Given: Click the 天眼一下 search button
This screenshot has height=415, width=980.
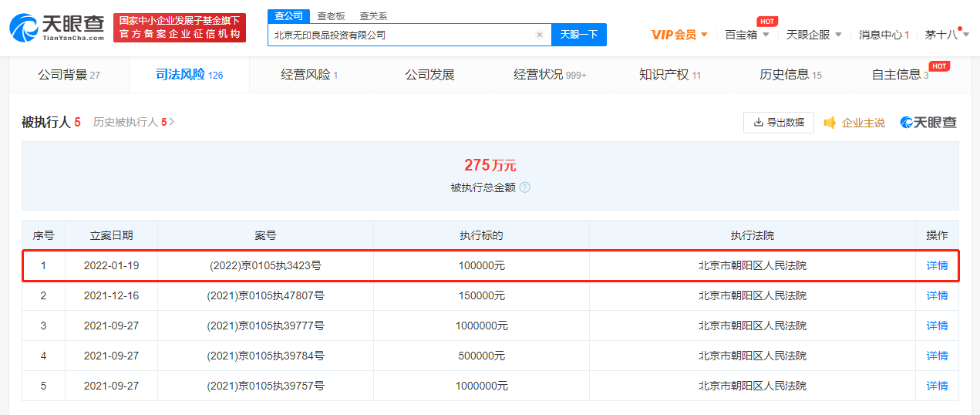Looking at the screenshot, I should coord(578,35).
